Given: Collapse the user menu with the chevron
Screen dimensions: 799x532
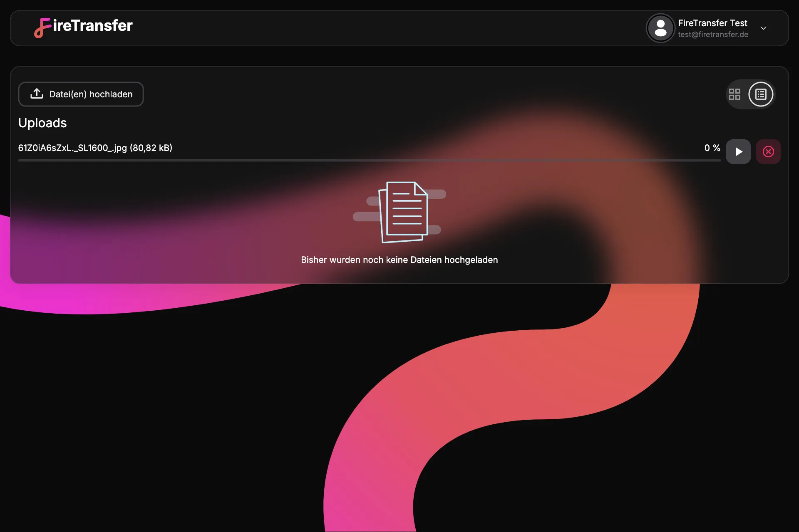Looking at the screenshot, I should (x=764, y=28).
